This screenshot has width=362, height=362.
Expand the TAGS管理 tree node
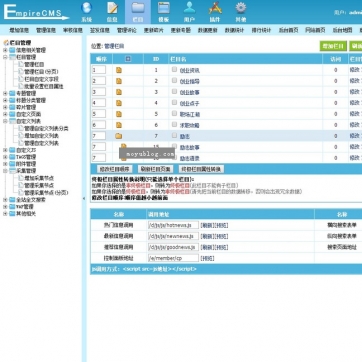pyautogui.click(x=5, y=157)
